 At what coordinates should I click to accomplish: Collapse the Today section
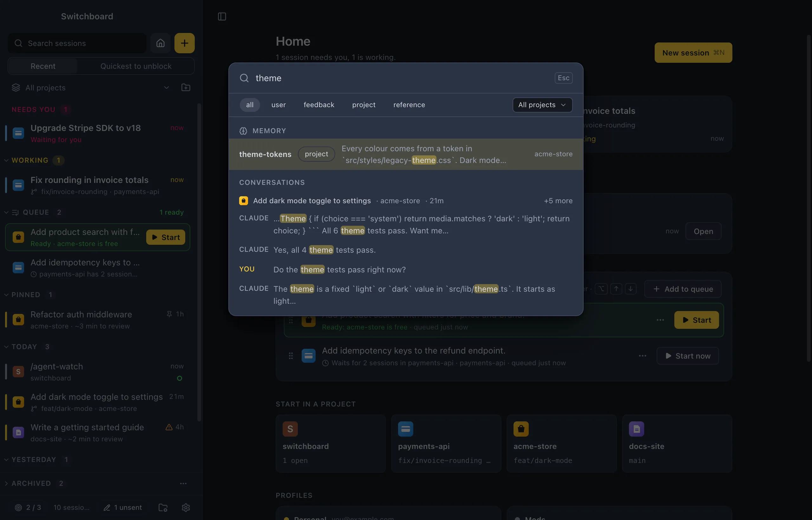coord(6,347)
